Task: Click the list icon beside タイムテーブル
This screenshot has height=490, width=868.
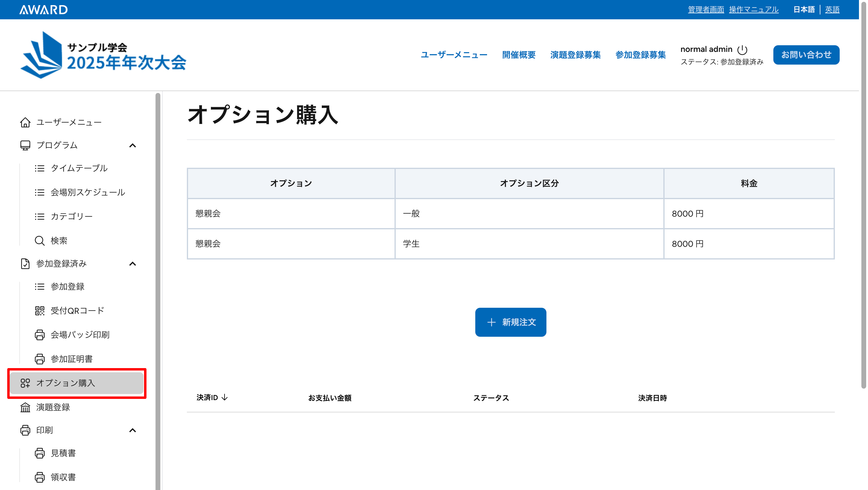Action: tap(39, 168)
